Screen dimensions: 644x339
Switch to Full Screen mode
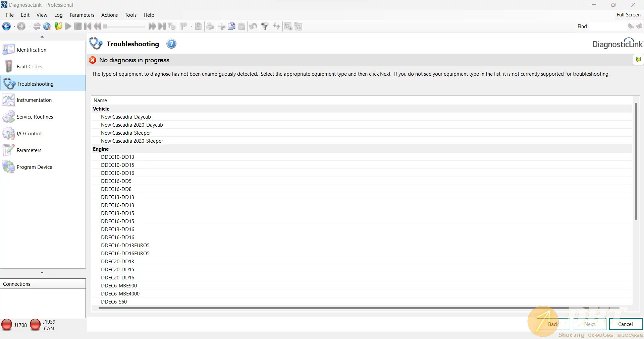click(x=628, y=15)
